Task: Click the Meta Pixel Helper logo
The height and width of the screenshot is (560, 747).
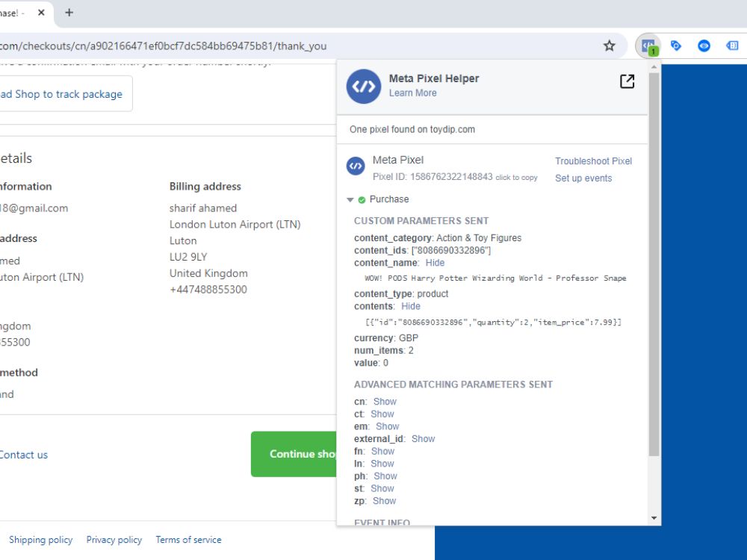Action: coord(364,86)
